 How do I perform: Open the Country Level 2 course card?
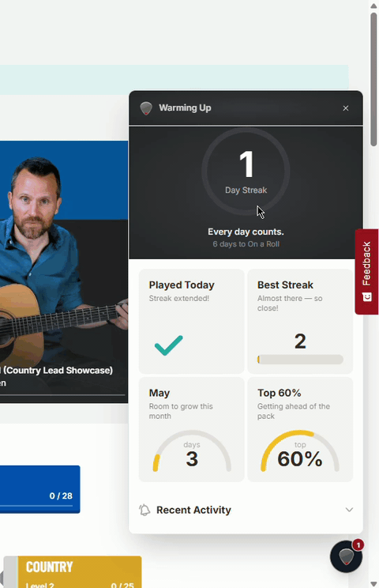pos(73,572)
